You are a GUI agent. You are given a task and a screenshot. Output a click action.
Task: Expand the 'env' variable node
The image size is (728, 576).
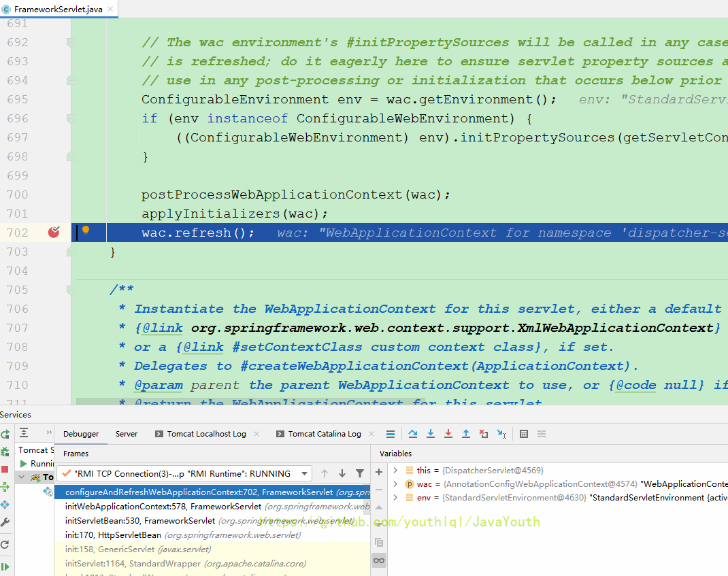click(395, 498)
